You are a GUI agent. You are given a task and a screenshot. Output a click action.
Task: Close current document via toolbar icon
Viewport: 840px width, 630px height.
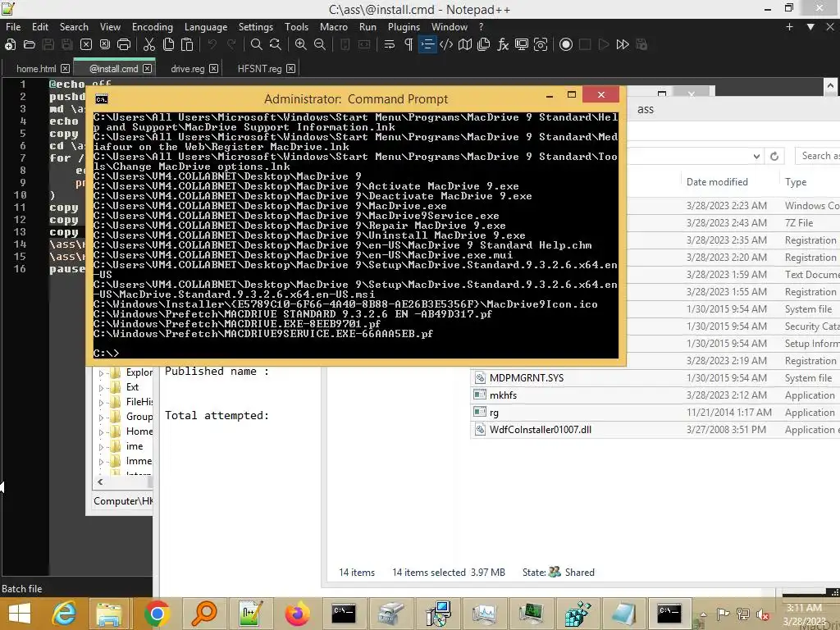(85, 44)
